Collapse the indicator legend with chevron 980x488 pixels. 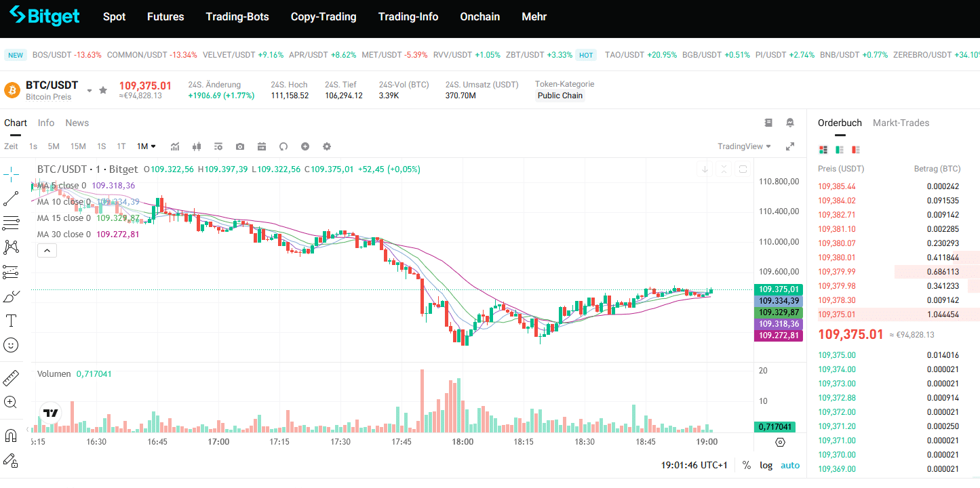(47, 251)
